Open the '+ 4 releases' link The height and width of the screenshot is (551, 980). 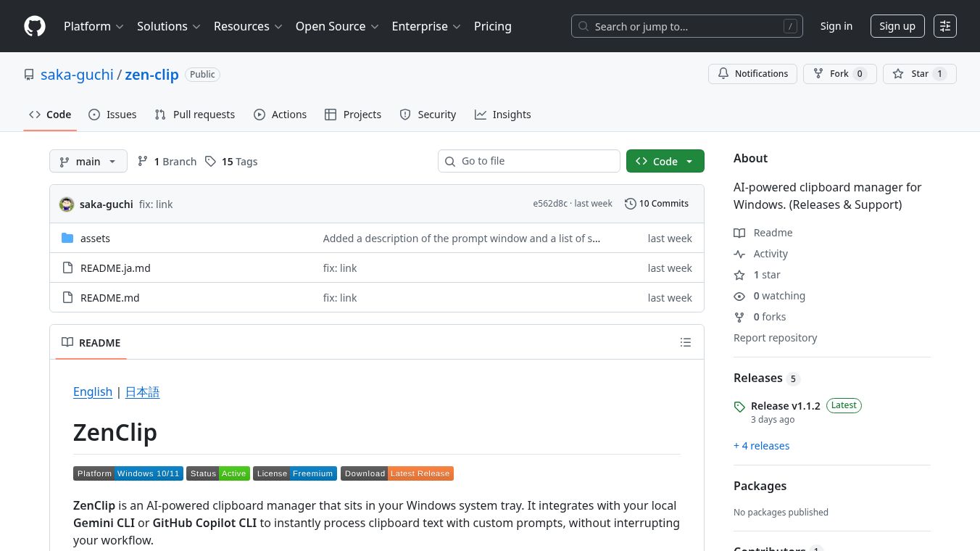pyautogui.click(x=761, y=446)
